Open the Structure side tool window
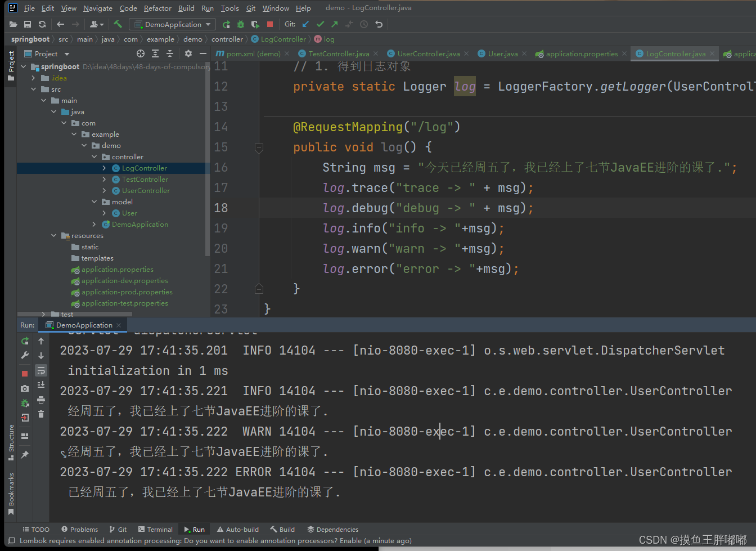This screenshot has width=756, height=551. (11, 442)
